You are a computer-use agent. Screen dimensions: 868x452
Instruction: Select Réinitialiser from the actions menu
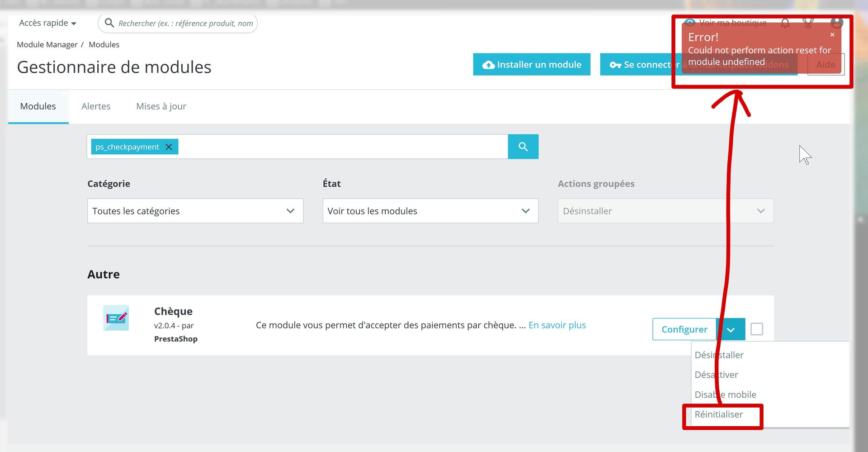point(718,414)
